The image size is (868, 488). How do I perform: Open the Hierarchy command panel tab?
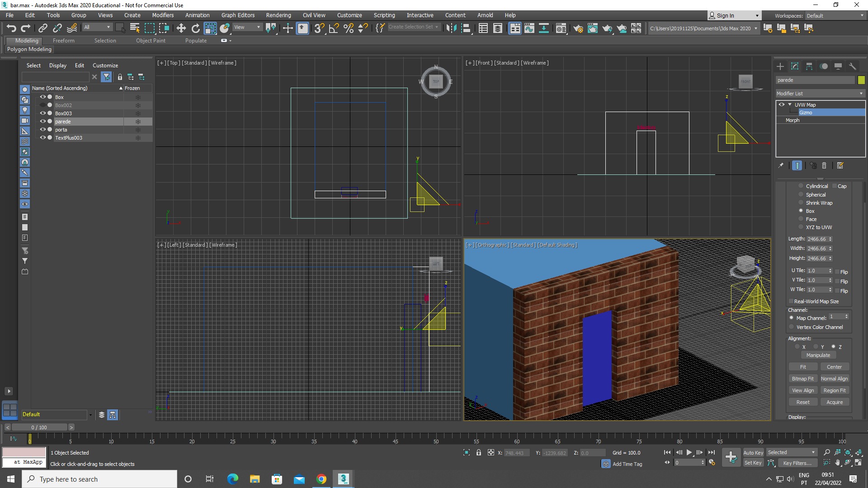pyautogui.click(x=809, y=66)
